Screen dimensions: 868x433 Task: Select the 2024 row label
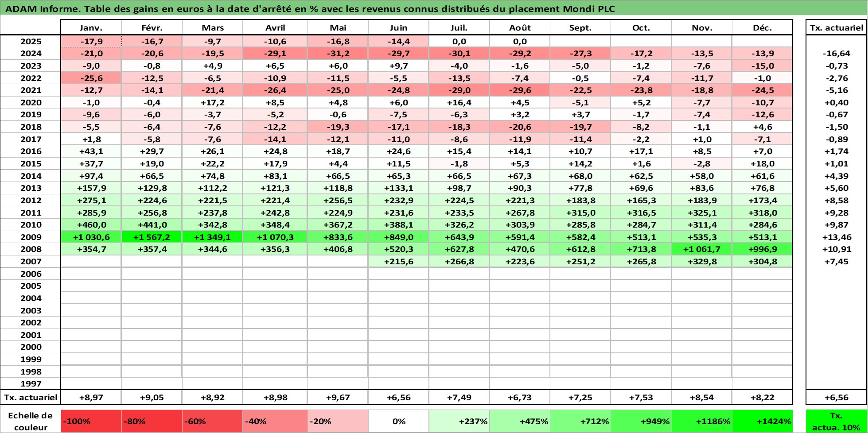31,54
